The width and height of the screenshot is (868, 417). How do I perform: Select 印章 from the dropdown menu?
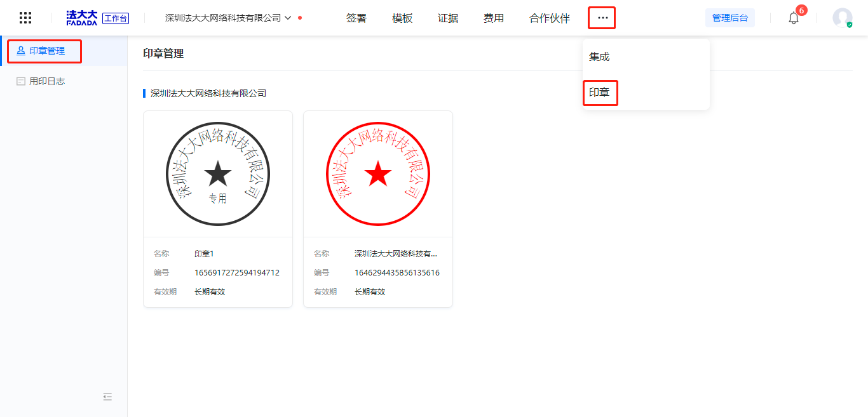pos(599,93)
